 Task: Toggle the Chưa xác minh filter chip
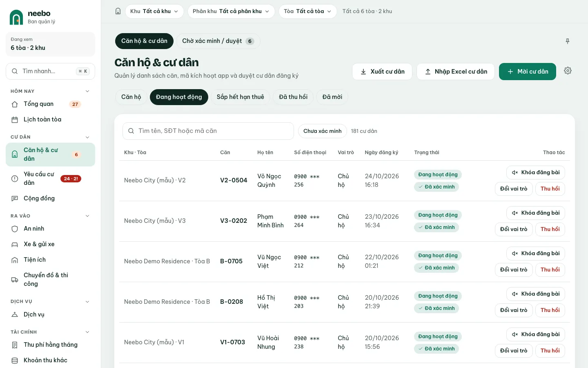pyautogui.click(x=322, y=131)
